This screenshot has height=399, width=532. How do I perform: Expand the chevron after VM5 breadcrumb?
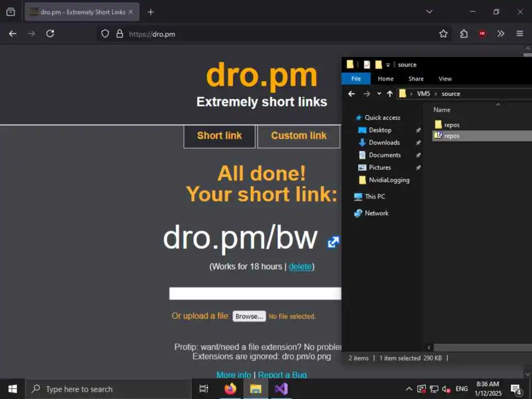click(x=436, y=94)
